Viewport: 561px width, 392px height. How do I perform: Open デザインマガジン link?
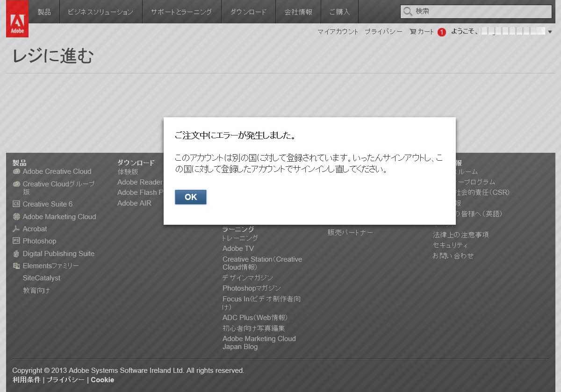(x=248, y=278)
